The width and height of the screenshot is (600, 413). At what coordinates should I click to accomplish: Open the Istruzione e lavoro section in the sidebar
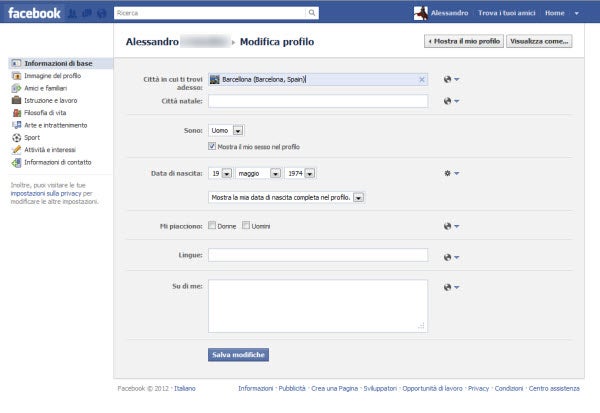(50, 100)
